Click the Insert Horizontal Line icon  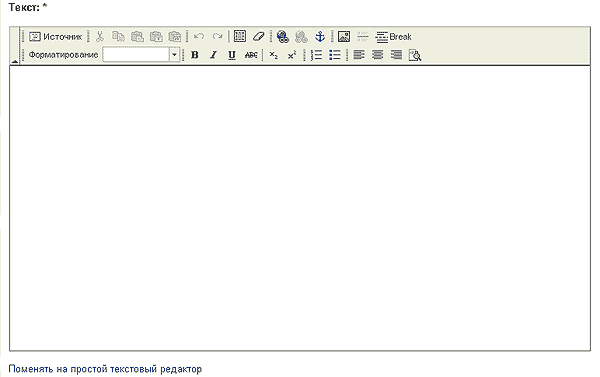pyautogui.click(x=362, y=37)
